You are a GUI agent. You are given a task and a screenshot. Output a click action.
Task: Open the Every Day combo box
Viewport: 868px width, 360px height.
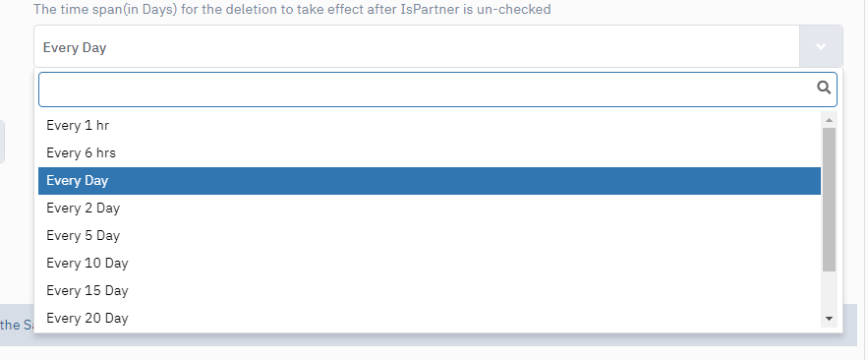point(437,46)
